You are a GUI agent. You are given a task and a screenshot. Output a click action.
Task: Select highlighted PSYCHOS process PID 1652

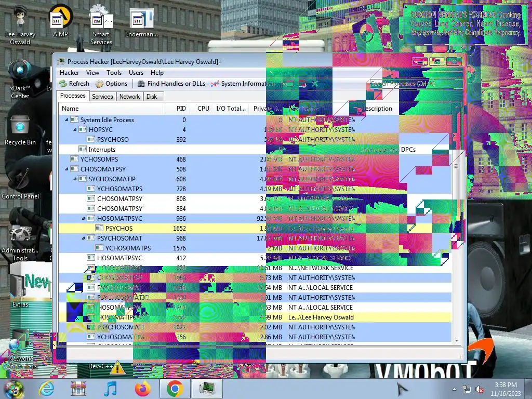(255, 229)
